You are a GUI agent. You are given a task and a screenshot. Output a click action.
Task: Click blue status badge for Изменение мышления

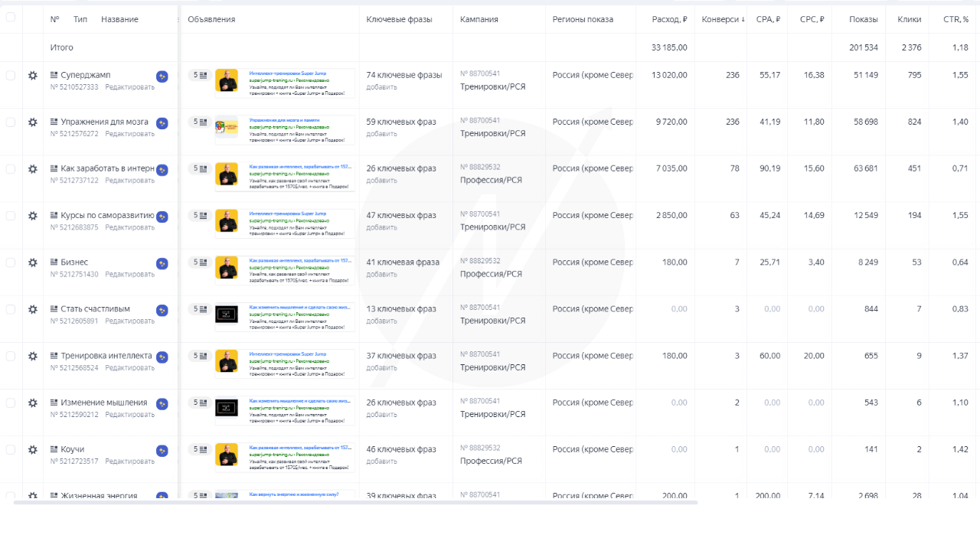coord(162,403)
